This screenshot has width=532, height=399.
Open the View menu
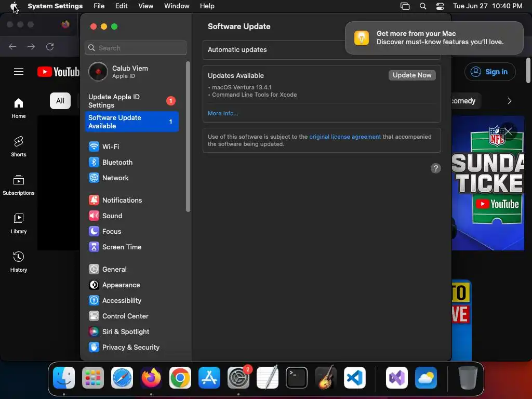(x=146, y=6)
